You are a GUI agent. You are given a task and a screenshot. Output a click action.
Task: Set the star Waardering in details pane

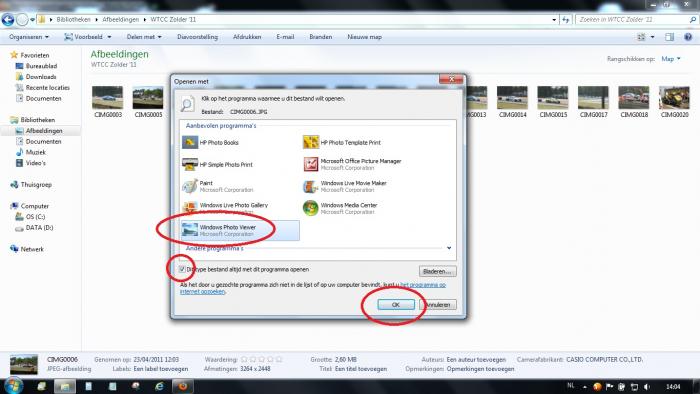pos(262,359)
